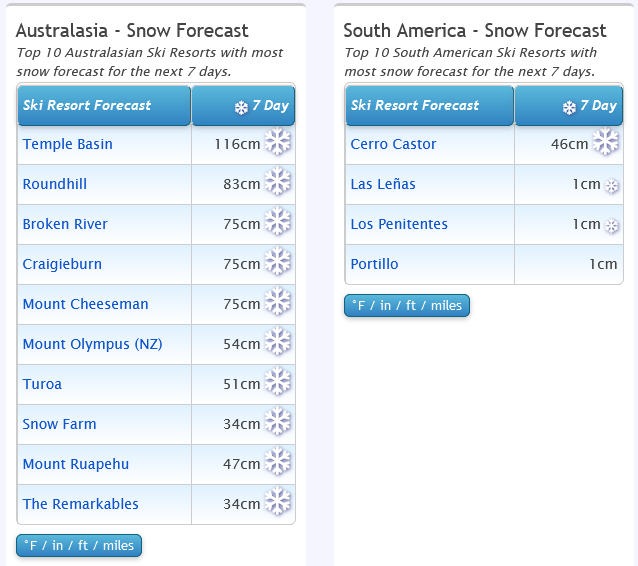Screen dimensions: 638x566
Task: Click the small snowflake in Los Penitentes row
Action: pyautogui.click(x=612, y=226)
